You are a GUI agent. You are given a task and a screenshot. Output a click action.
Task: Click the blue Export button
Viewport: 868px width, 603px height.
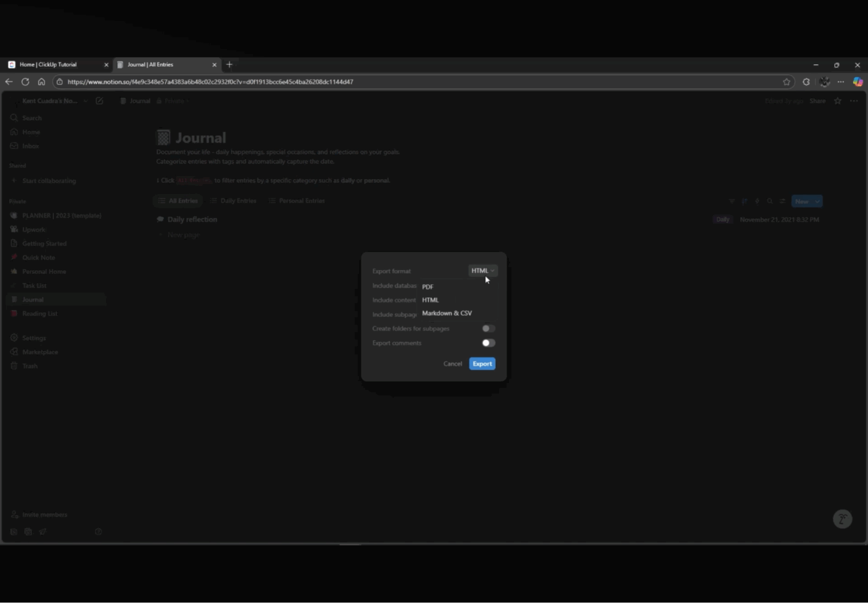pyautogui.click(x=482, y=364)
